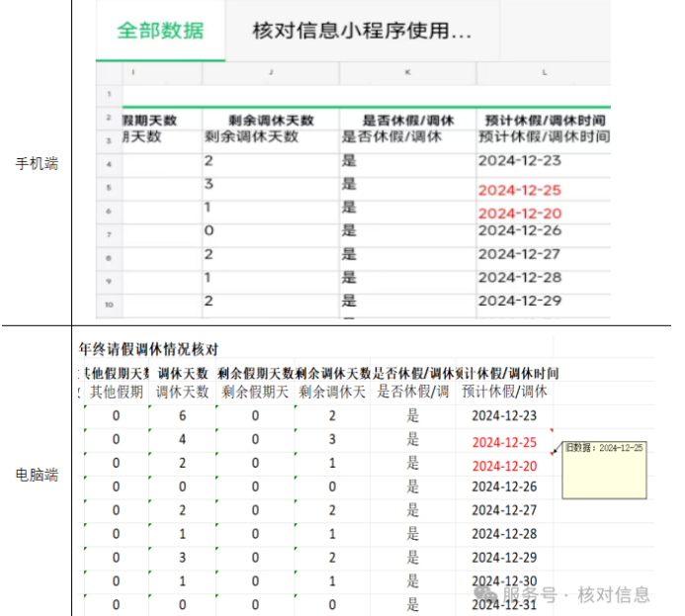Image resolution: width=685 pixels, height=616 pixels.
Task: Click the 手机端 label
Action: [37, 164]
